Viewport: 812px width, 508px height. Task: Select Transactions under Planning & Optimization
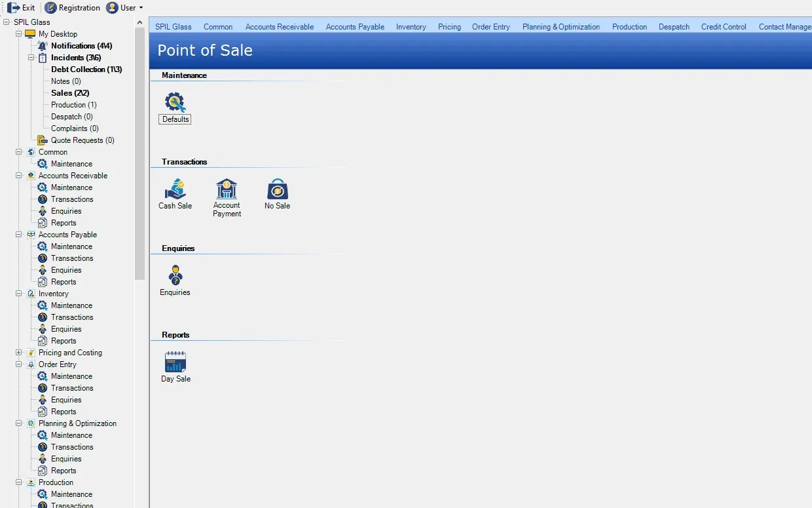(72, 447)
